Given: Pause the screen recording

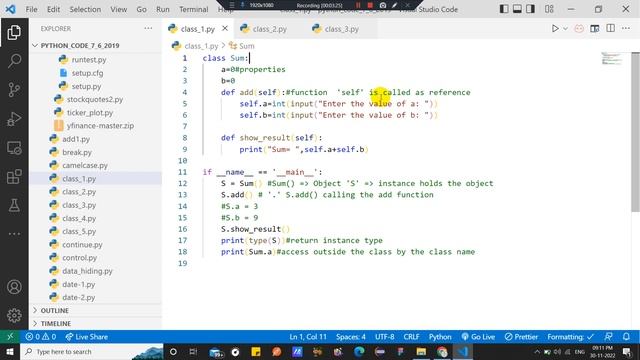Looking at the screenshot, I should (358, 5).
